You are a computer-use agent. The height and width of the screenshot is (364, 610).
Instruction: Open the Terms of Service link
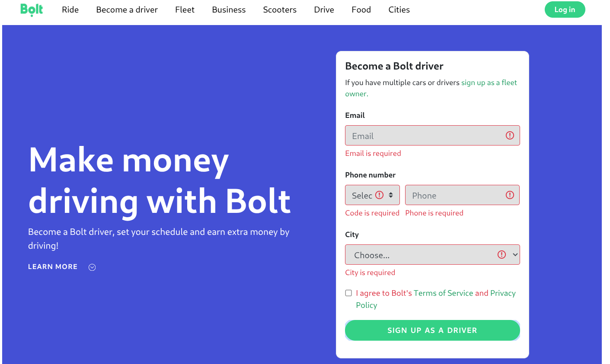[443, 293]
